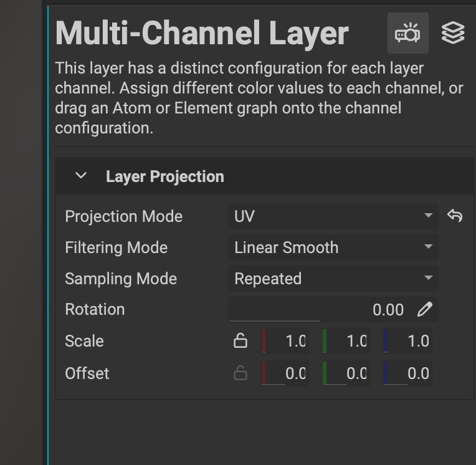Click the Multi-Channel Layer heading
Image resolution: width=476 pixels, height=465 pixels.
202,33
